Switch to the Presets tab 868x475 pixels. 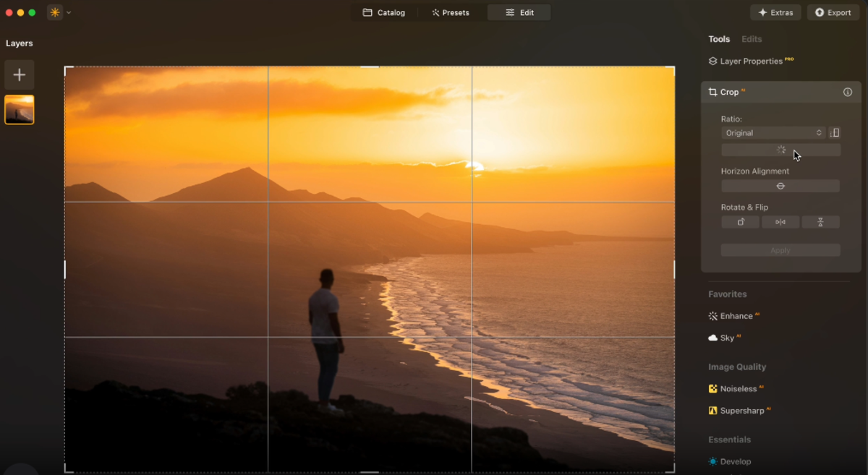click(452, 12)
